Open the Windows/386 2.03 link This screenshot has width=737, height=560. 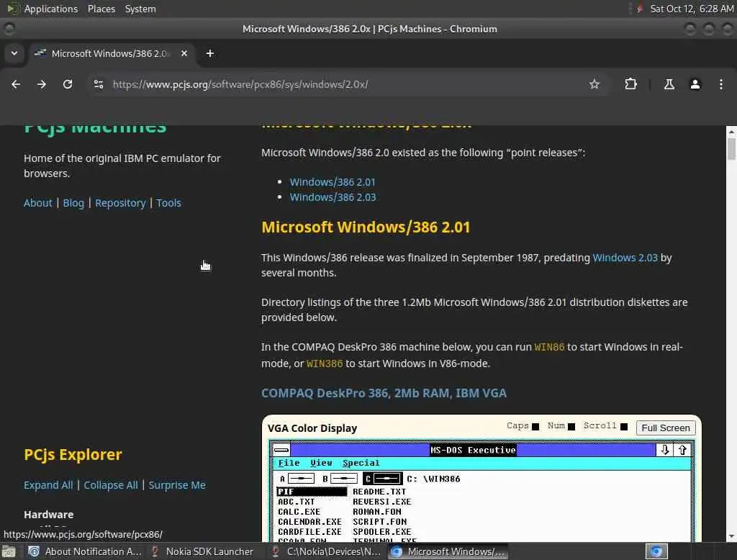coord(333,197)
